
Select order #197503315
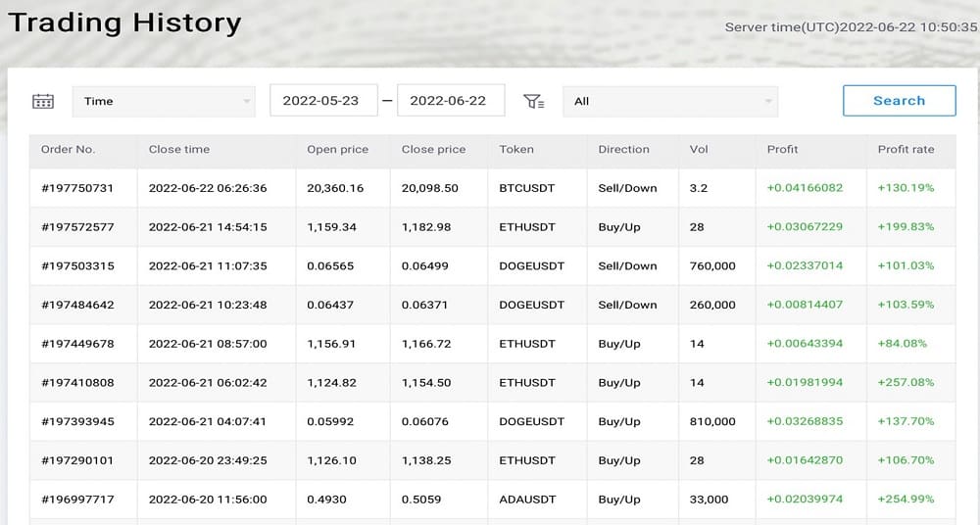pos(77,265)
